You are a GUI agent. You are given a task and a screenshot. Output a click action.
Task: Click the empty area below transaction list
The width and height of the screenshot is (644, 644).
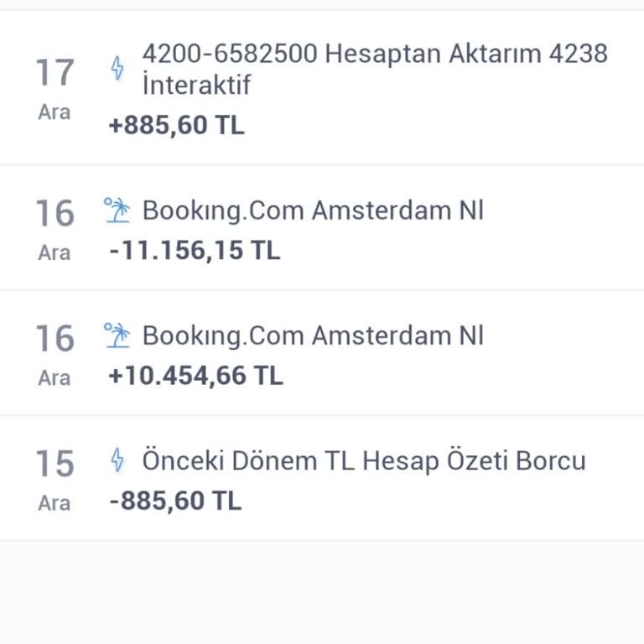pyautogui.click(x=322, y=592)
